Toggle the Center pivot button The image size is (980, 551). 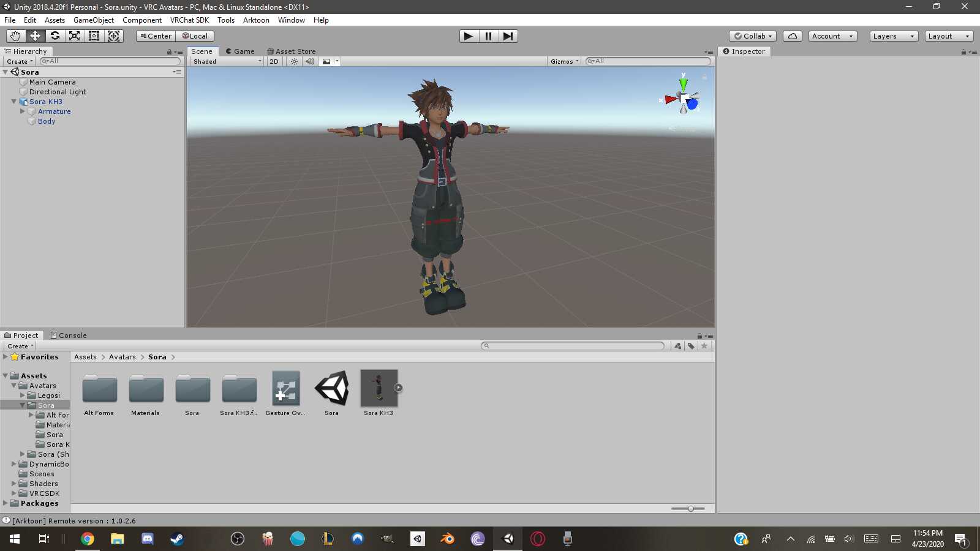tap(156, 36)
